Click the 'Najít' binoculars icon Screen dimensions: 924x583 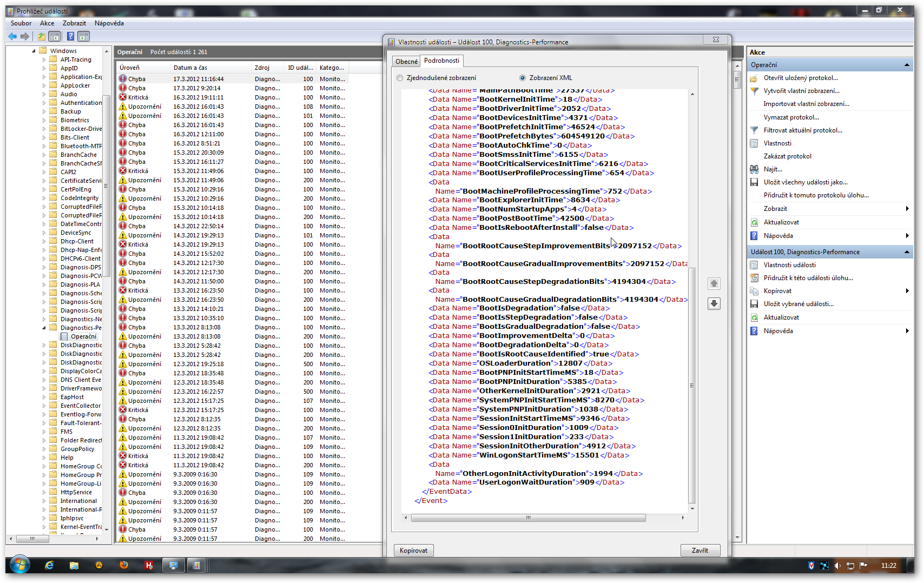[x=754, y=169]
